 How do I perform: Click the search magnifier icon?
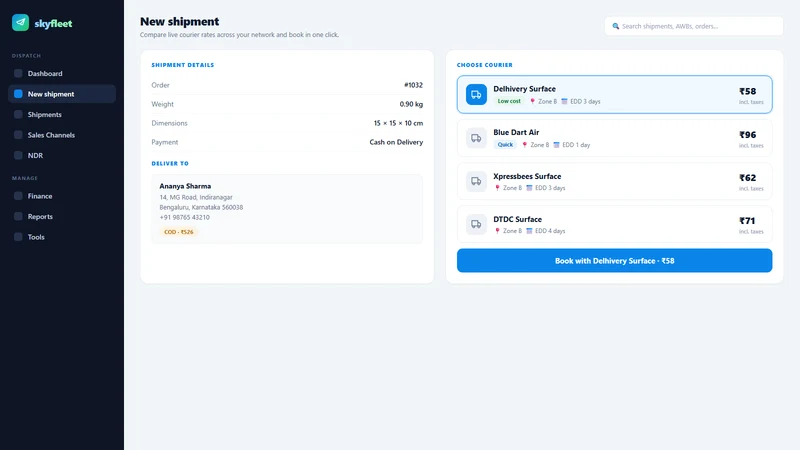[x=616, y=26]
